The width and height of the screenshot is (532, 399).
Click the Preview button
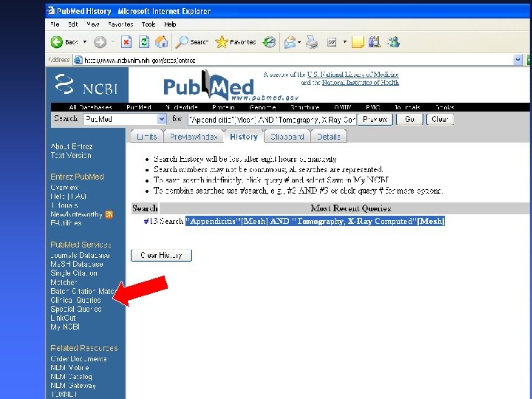pyautogui.click(x=375, y=120)
